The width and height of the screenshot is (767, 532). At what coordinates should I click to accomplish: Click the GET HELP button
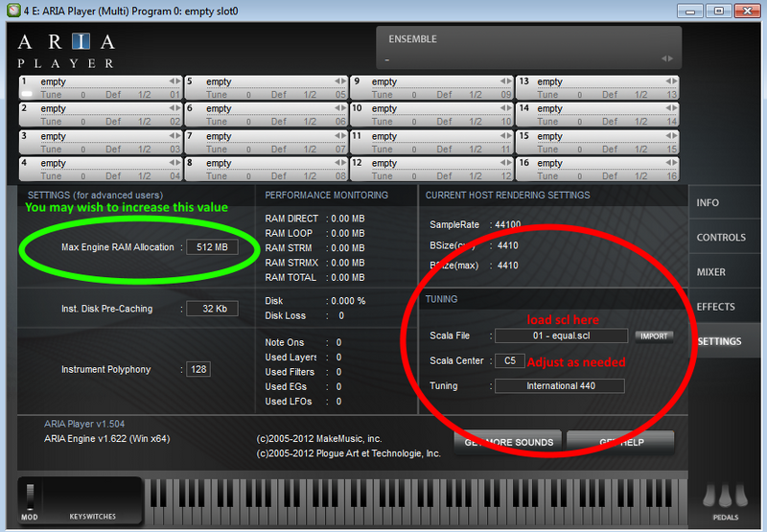(x=620, y=442)
